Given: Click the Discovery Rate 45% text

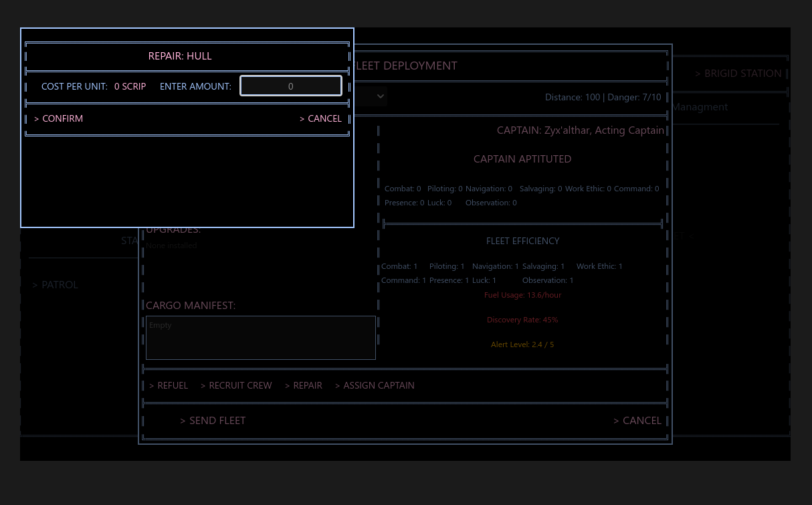Looking at the screenshot, I should [522, 320].
